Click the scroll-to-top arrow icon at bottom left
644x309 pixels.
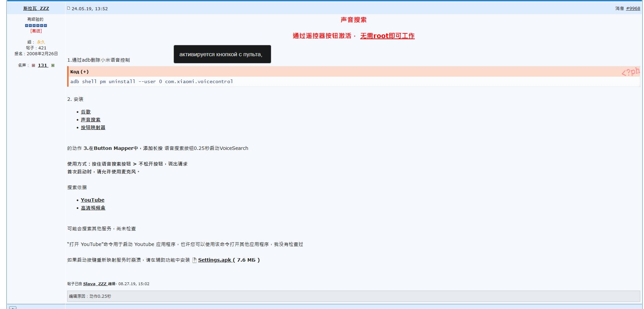(x=13, y=308)
